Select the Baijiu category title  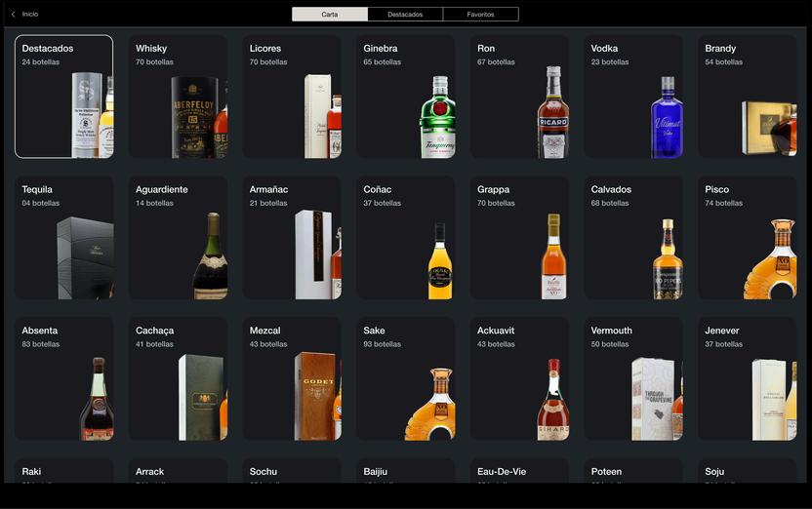(376, 471)
